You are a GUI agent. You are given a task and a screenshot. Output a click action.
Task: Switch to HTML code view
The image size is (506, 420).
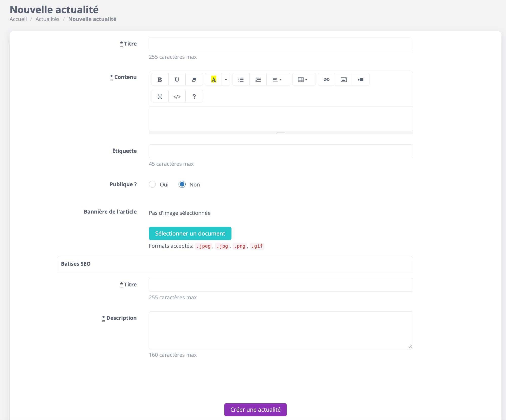point(177,96)
